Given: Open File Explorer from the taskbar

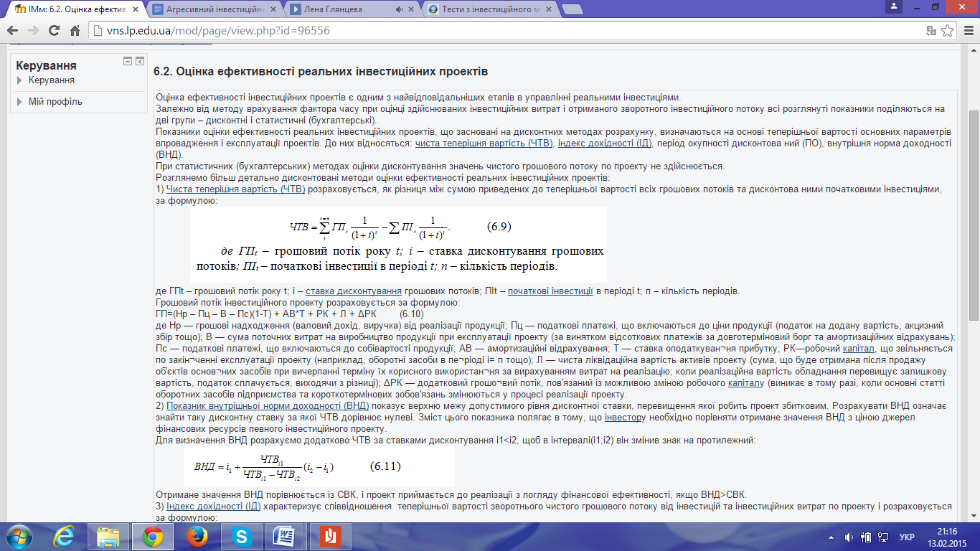Looking at the screenshot, I should tap(108, 536).
